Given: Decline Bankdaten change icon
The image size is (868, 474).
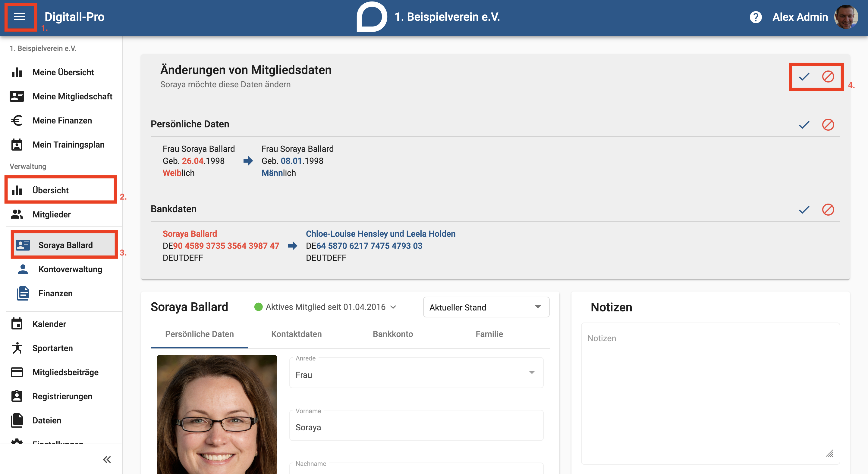Looking at the screenshot, I should [x=828, y=210].
